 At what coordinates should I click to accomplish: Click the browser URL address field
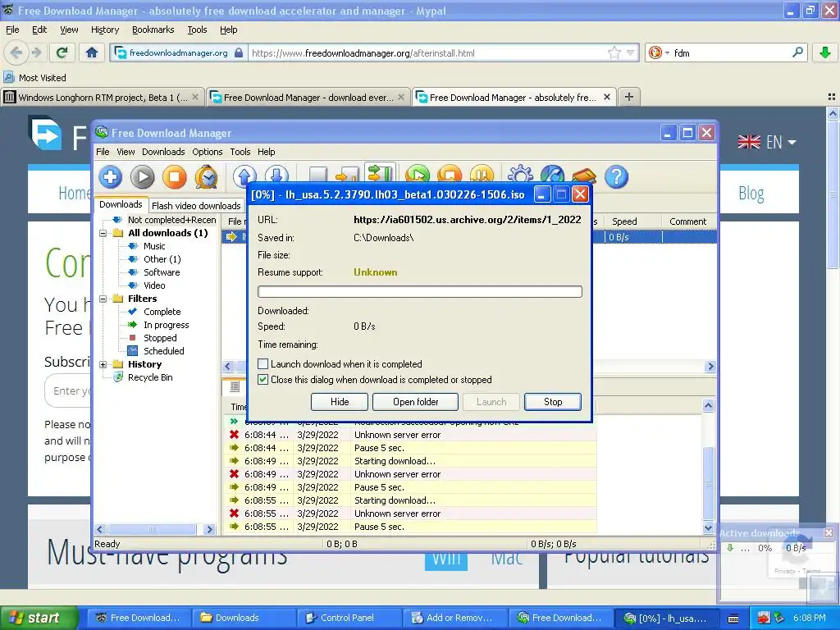point(427,52)
